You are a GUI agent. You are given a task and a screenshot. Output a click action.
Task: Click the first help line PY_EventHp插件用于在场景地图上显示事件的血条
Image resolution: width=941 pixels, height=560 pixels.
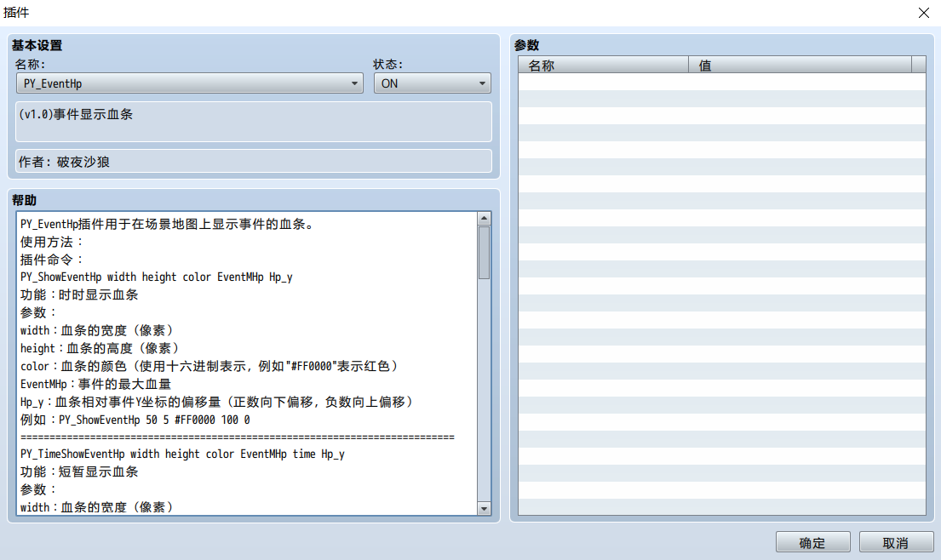tap(168, 224)
